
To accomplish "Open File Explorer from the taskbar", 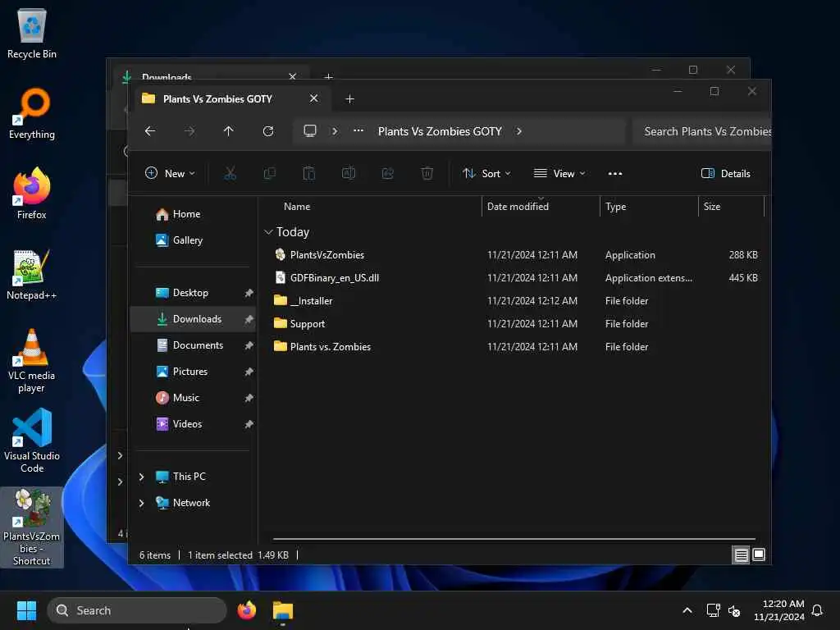I will (x=283, y=610).
